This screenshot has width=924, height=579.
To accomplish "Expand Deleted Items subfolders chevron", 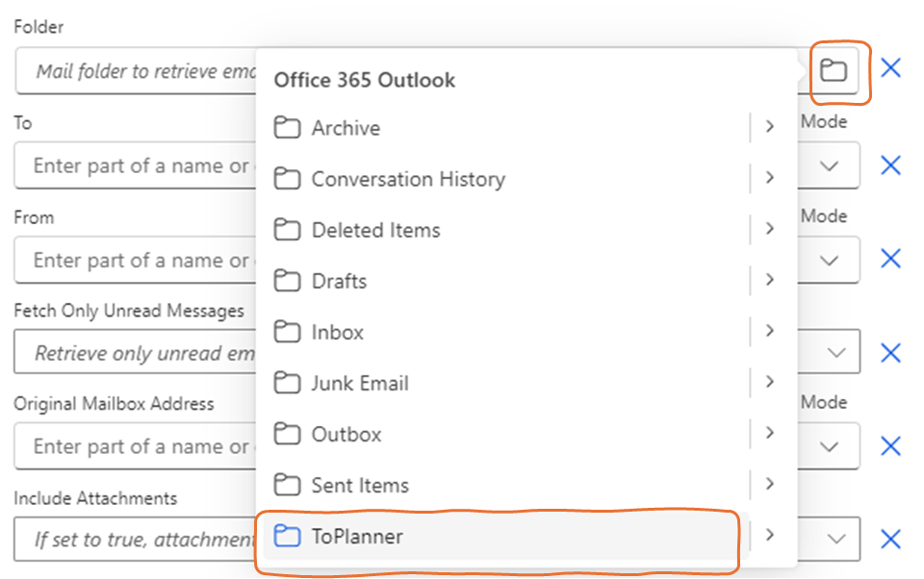I will [x=769, y=229].
